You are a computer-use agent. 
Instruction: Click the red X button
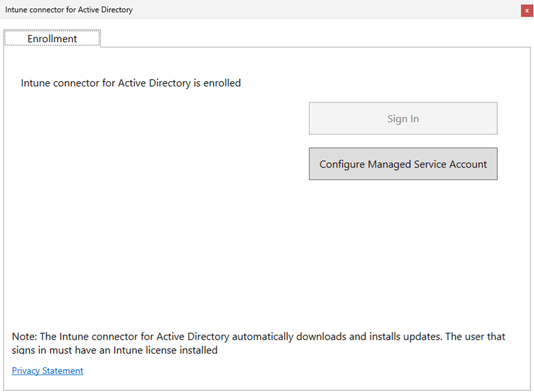click(527, 10)
